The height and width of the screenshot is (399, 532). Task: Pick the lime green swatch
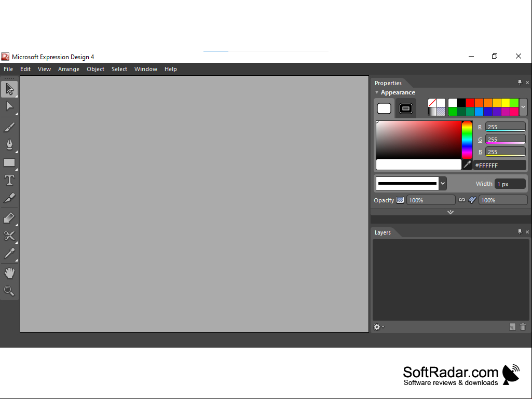tap(514, 103)
